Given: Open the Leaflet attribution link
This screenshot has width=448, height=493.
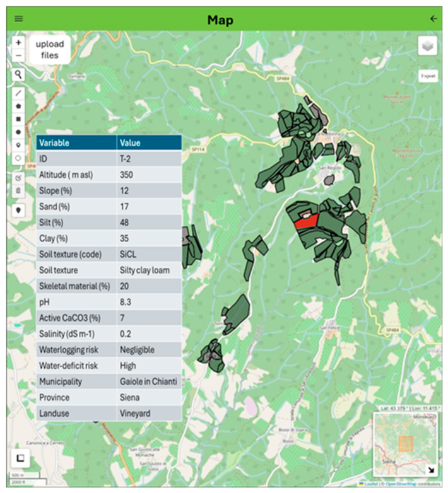Looking at the screenshot, I should 372,484.
